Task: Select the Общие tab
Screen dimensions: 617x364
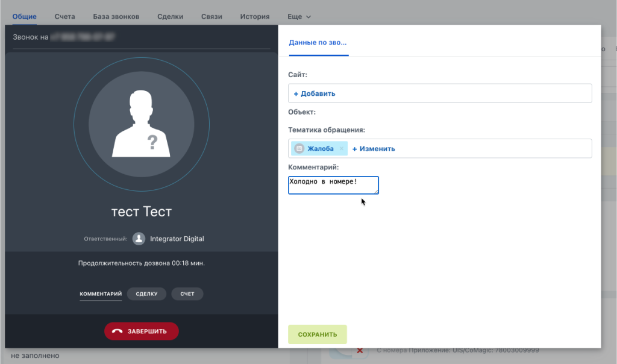Action: click(25, 17)
